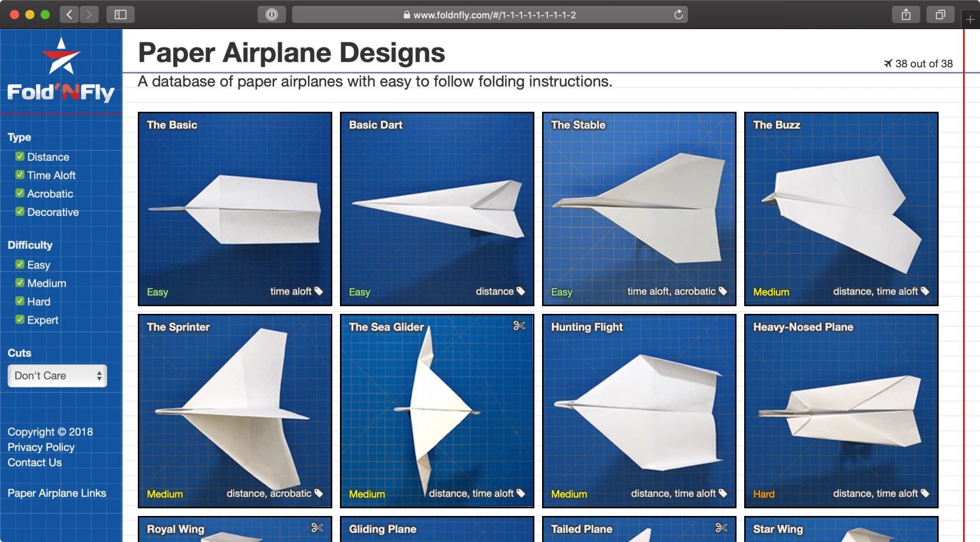Image resolution: width=980 pixels, height=542 pixels.
Task: Click the sidebar toggle icon in the browser toolbar
Action: coord(121,14)
